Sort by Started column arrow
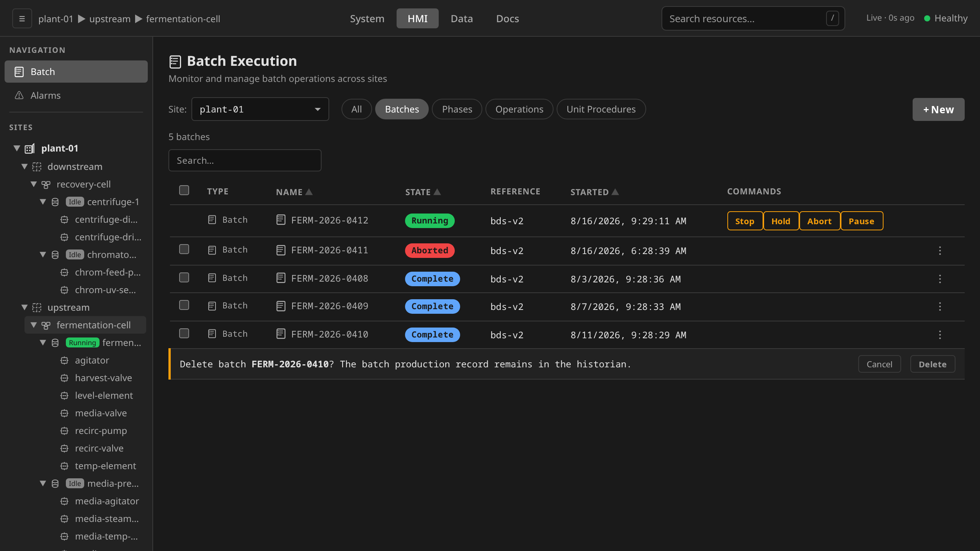 pyautogui.click(x=615, y=192)
